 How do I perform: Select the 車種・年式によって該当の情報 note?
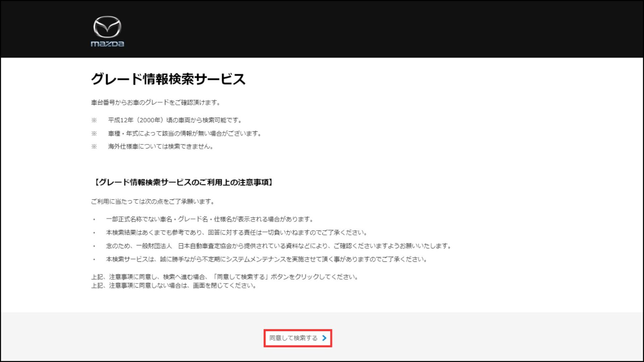[185, 134]
